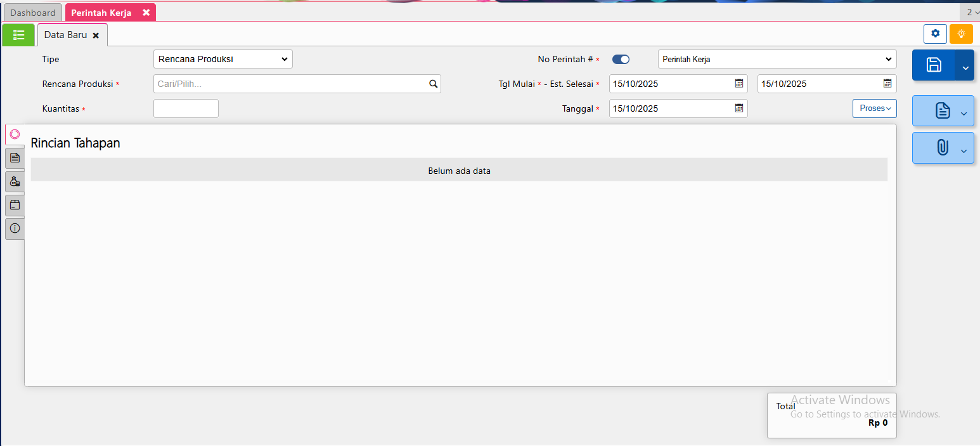Open the gear settings button
The height and width of the screenshot is (446, 980).
935,34
